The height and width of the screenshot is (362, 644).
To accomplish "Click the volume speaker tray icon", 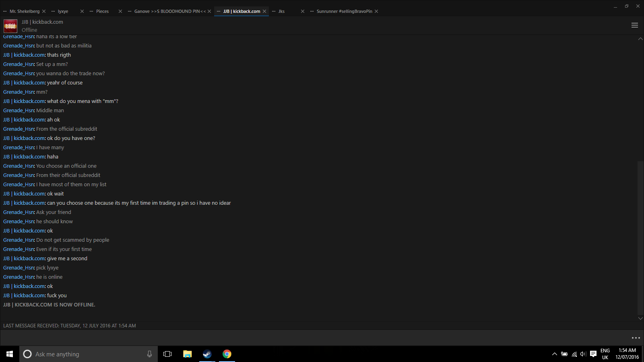I will (x=583, y=354).
